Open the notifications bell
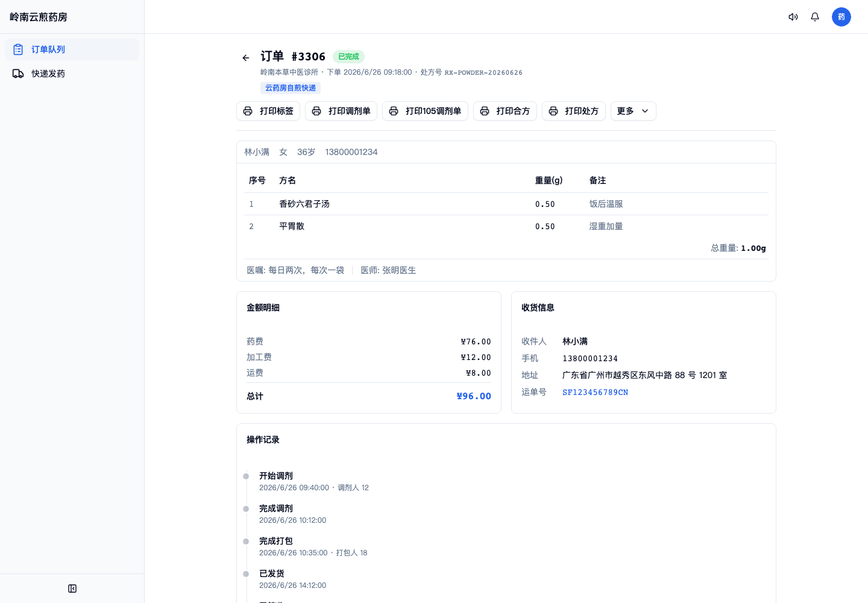This screenshot has height=603, width=868. click(815, 17)
